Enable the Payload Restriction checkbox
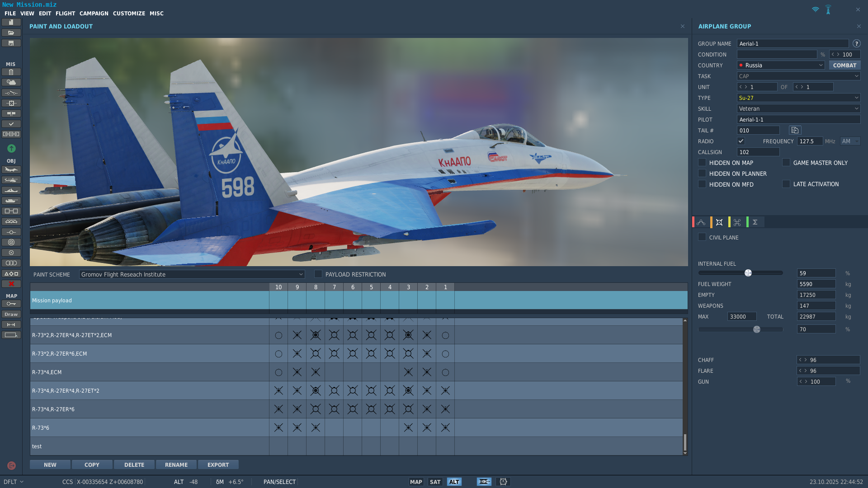This screenshot has height=488, width=868. point(318,274)
